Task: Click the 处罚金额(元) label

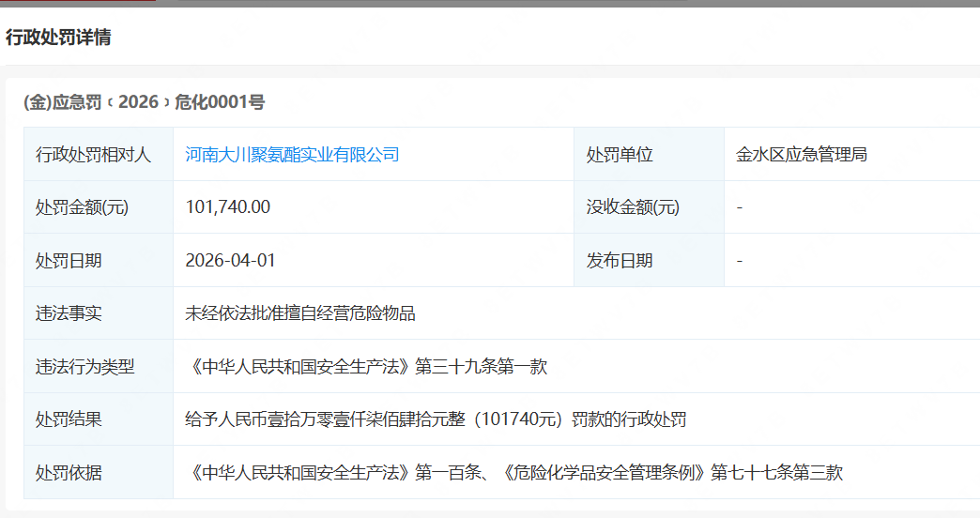Action: coord(82,206)
